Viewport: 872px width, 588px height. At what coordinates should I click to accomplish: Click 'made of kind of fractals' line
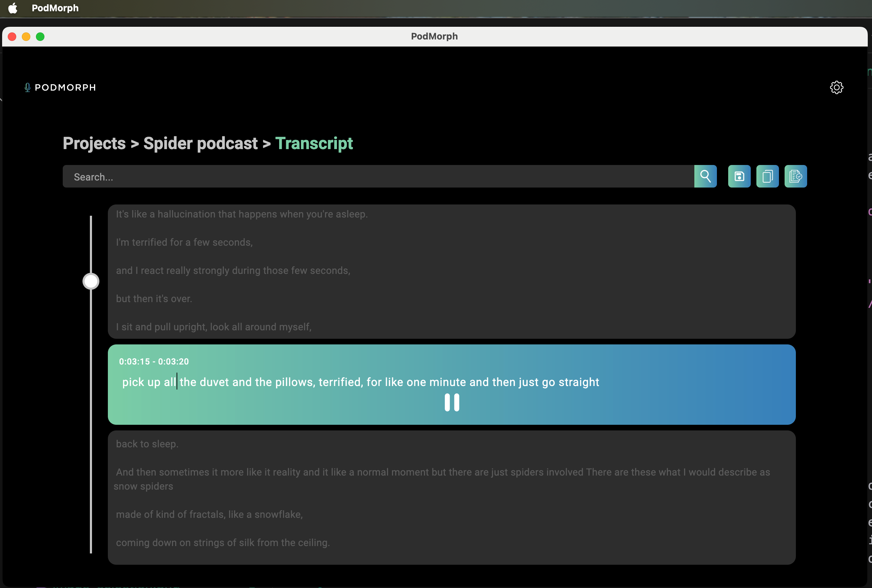click(x=209, y=515)
